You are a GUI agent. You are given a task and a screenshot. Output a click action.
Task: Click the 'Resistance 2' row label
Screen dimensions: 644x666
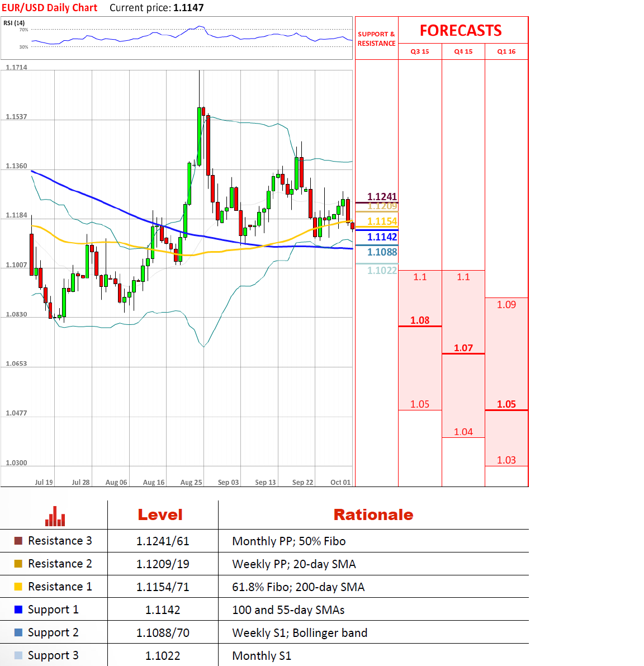(60, 564)
